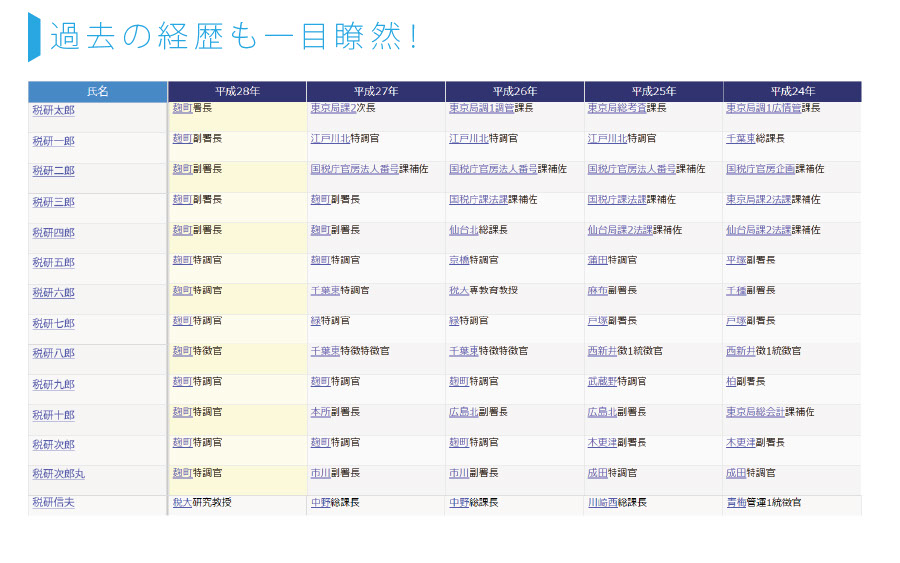Open the 税研九郎 name link

(x=53, y=384)
